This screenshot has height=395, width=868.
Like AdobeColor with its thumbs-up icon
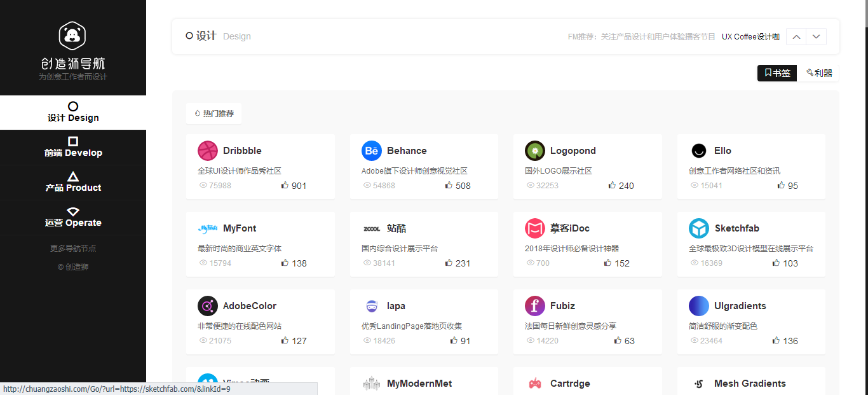coord(285,340)
